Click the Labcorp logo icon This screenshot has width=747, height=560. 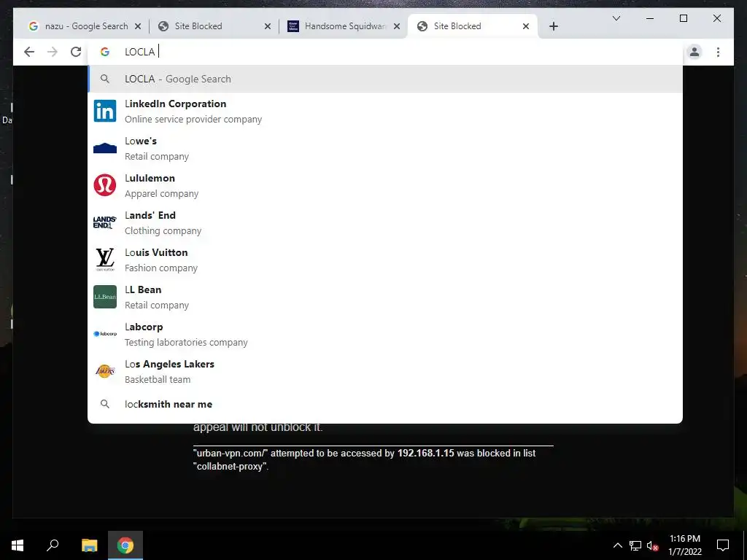pos(105,334)
